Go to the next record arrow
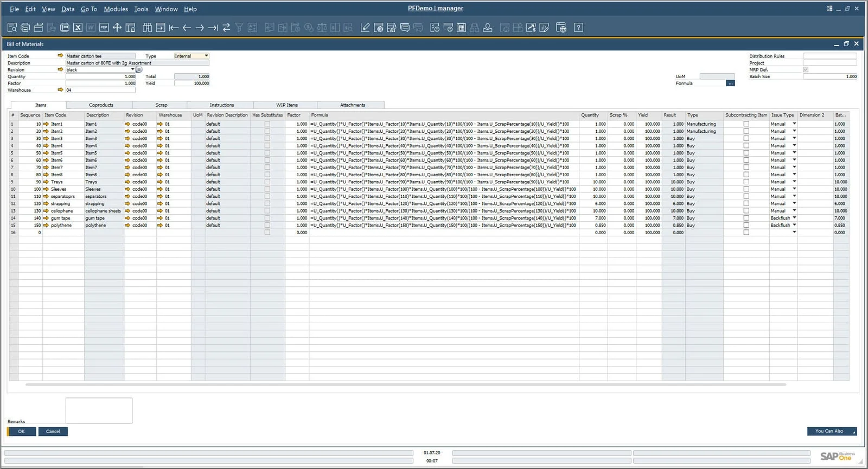 200,28
